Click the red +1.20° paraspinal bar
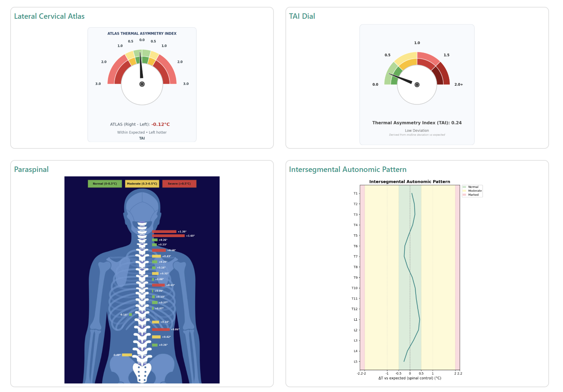The width and height of the screenshot is (563, 392). coord(164,232)
